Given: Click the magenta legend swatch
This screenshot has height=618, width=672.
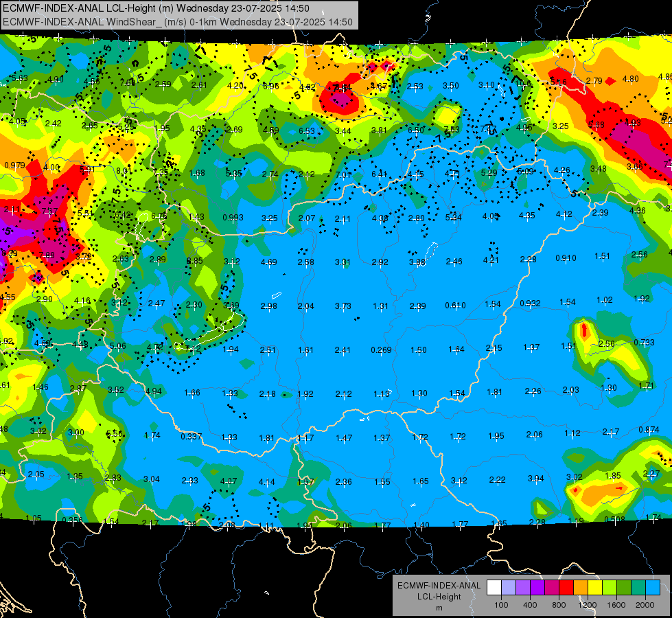Looking at the screenshot, I should coord(552,587).
